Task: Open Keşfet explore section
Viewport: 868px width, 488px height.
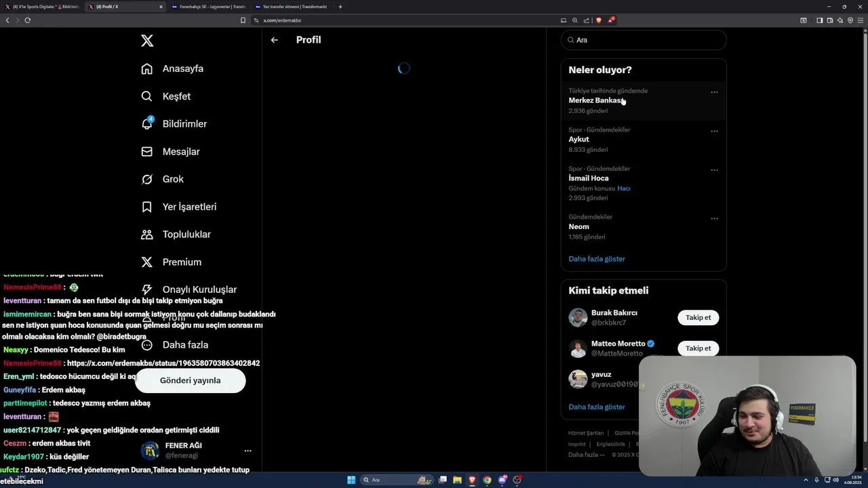Action: 165,96
